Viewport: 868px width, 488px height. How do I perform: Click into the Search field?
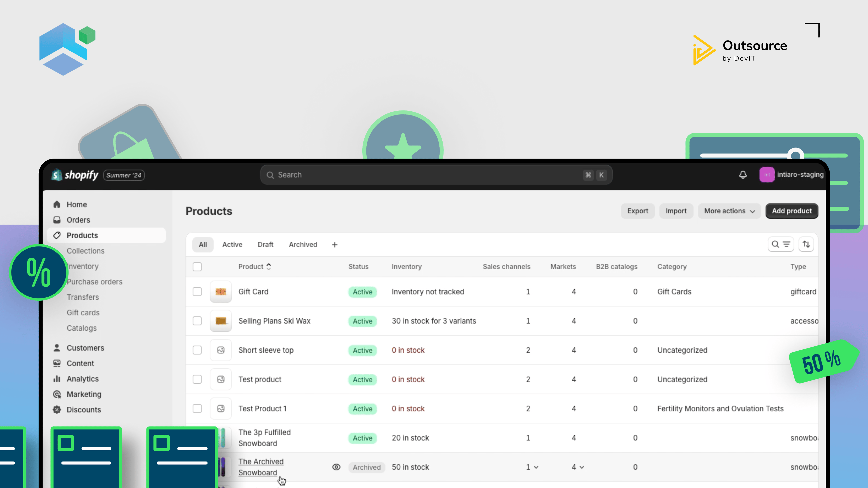point(436,175)
